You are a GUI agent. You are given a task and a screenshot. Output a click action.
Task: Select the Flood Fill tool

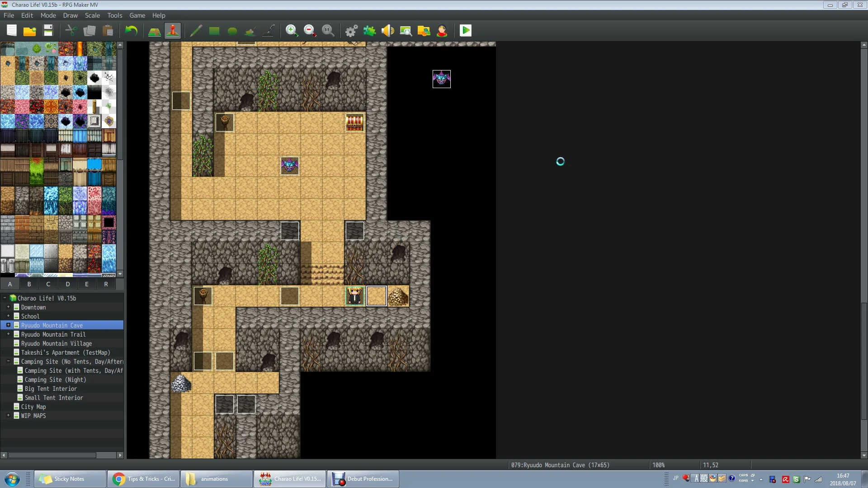click(x=250, y=31)
